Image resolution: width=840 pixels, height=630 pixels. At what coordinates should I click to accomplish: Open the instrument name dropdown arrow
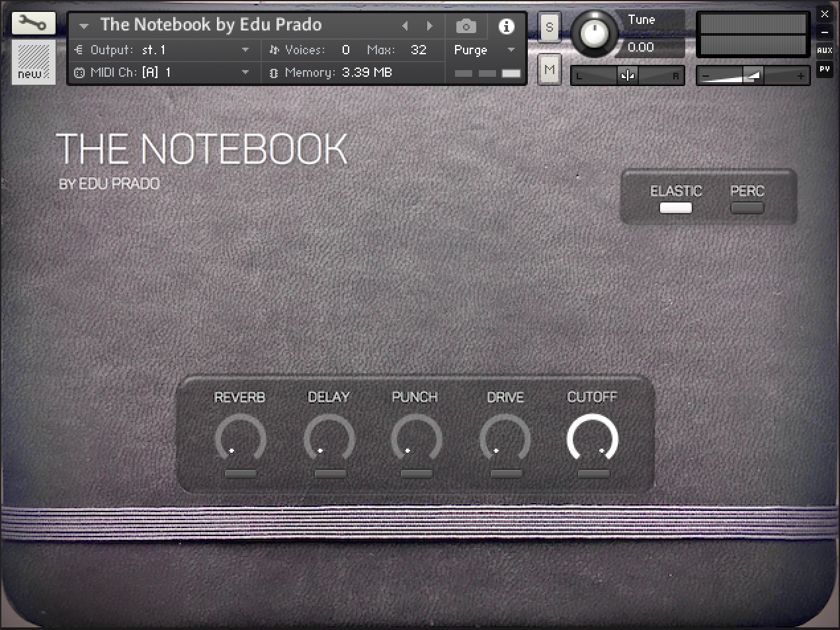[84, 26]
